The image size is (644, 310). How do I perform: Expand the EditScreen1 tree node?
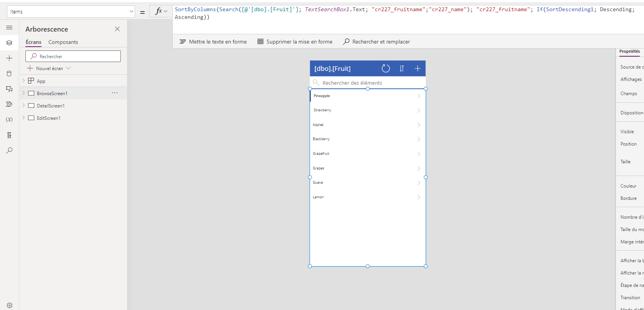23,117
